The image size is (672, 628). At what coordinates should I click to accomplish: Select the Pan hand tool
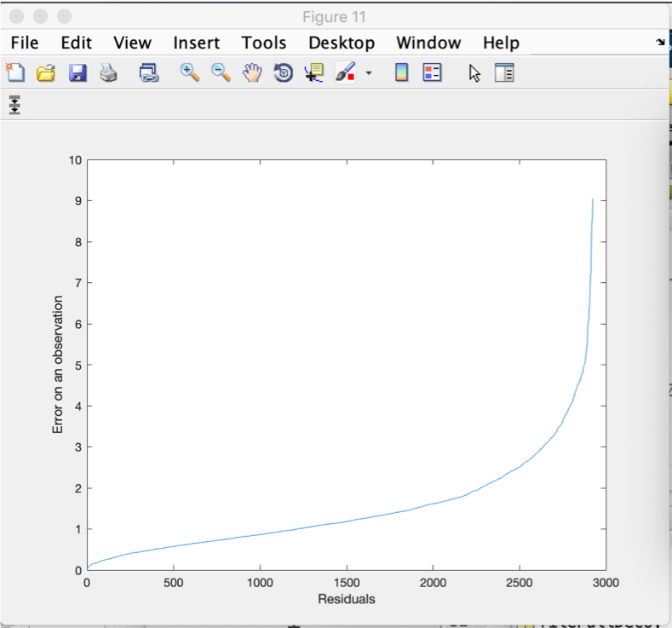tap(252, 72)
